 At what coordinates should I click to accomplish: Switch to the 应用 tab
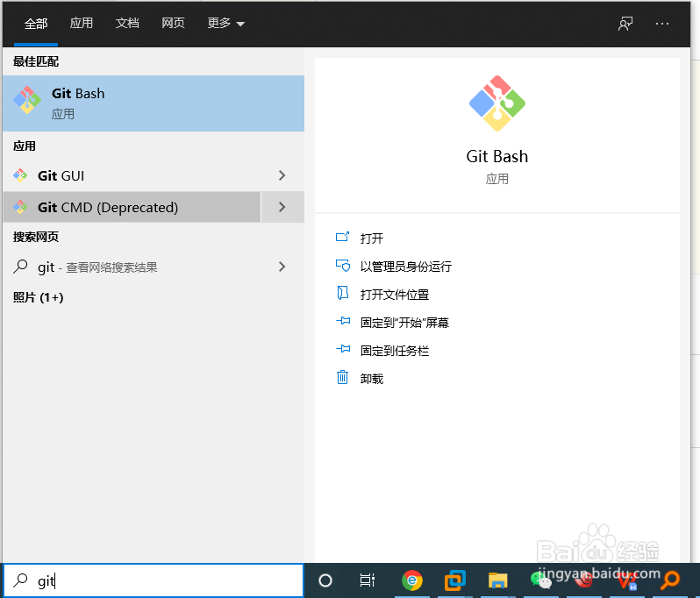tap(82, 23)
